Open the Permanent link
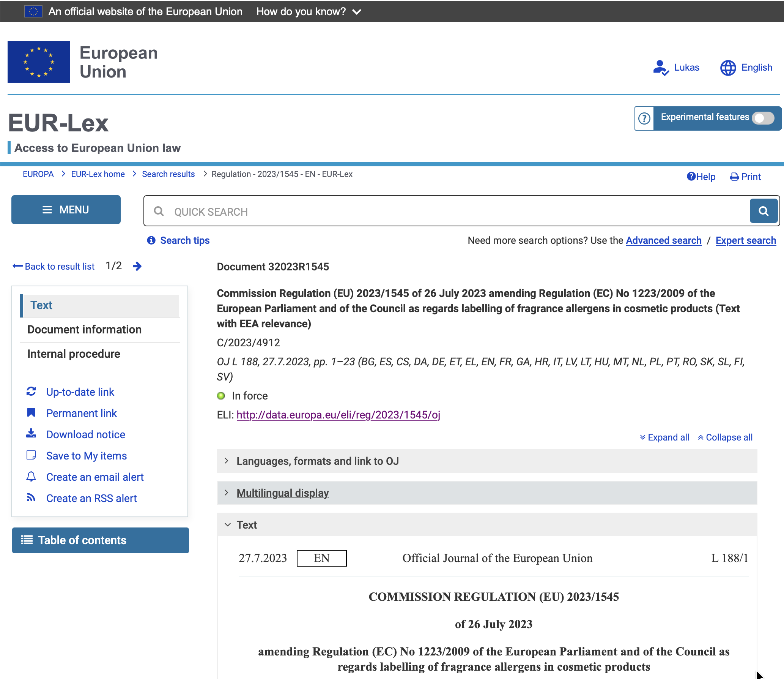 [82, 413]
